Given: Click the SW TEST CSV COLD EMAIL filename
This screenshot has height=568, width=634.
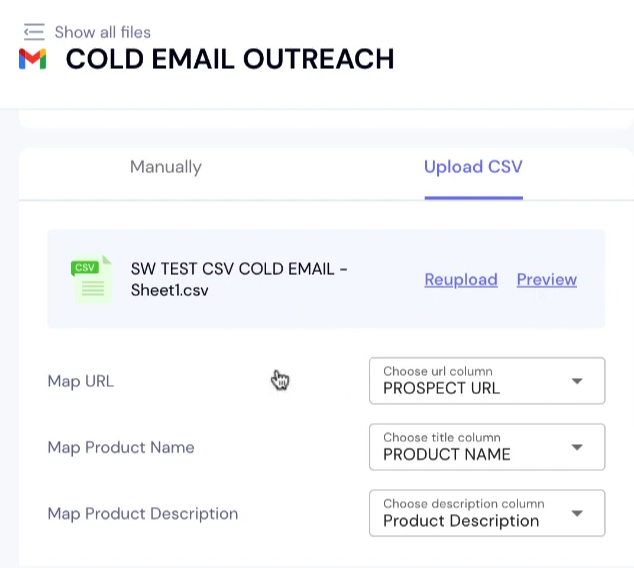Looking at the screenshot, I should (x=238, y=279).
